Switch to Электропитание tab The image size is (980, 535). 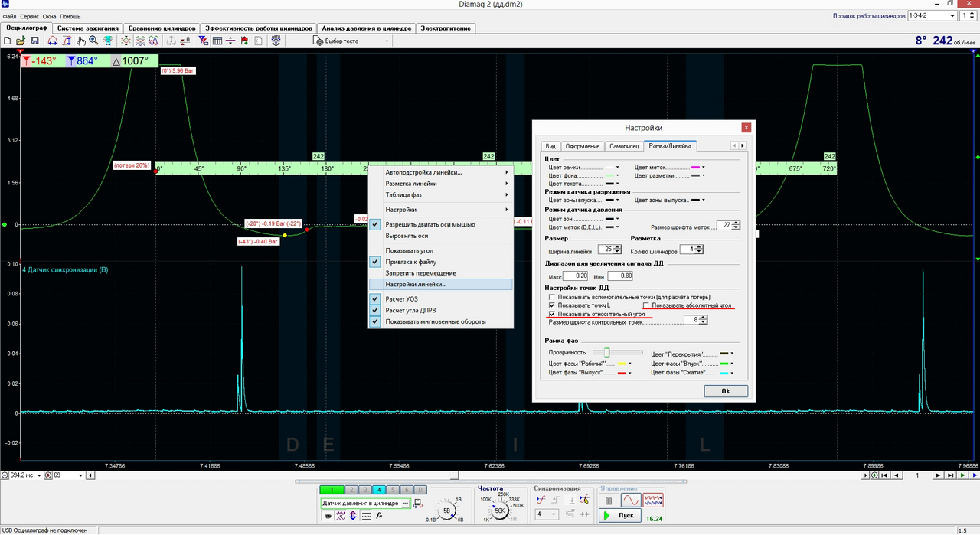446,28
